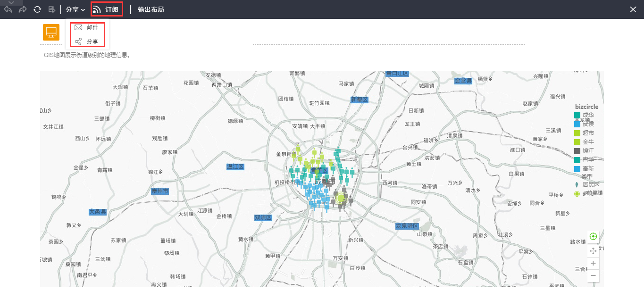Select 分享 option in dropdown menu
Screen dimensions: 644x291
pos(87,42)
